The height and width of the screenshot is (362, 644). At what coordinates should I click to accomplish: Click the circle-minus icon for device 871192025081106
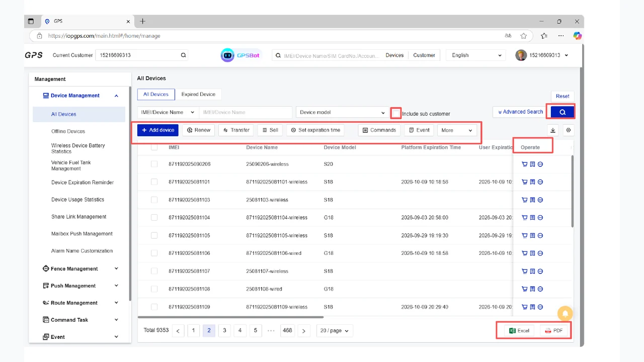click(x=540, y=253)
